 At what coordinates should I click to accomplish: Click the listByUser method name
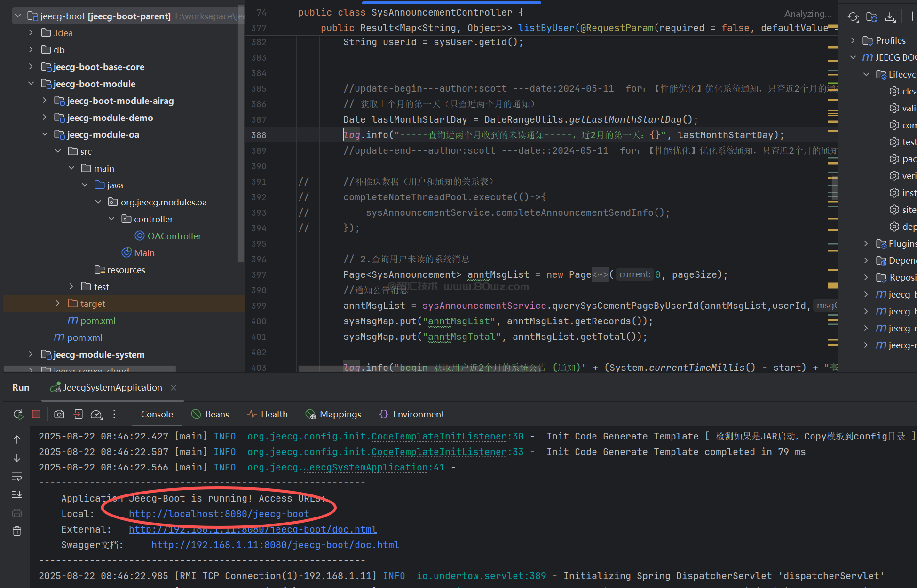pyautogui.click(x=546, y=28)
